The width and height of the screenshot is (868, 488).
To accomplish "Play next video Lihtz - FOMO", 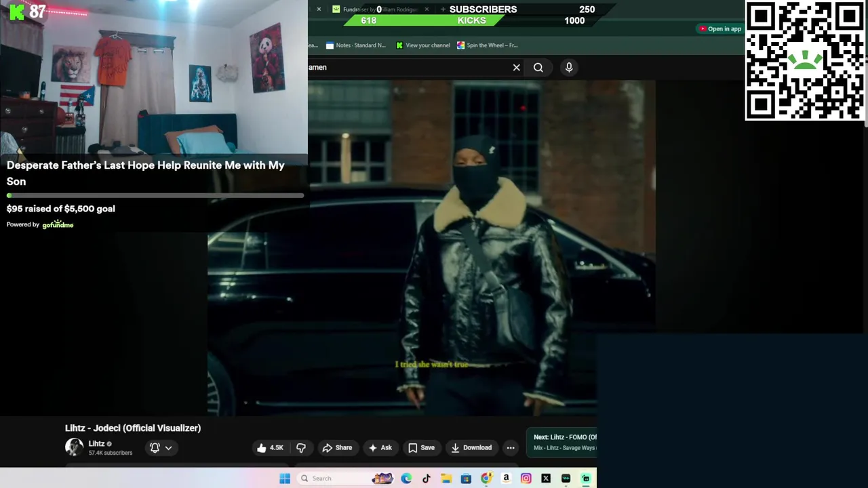I will tap(564, 437).
